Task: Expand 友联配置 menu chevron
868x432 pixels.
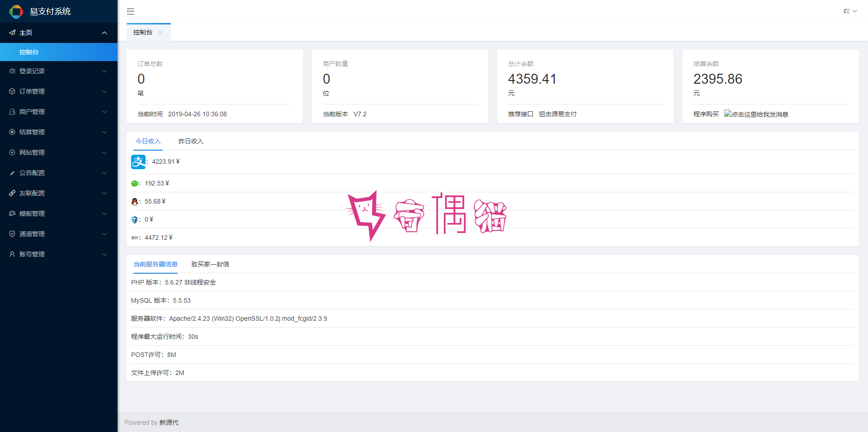Action: [x=104, y=193]
